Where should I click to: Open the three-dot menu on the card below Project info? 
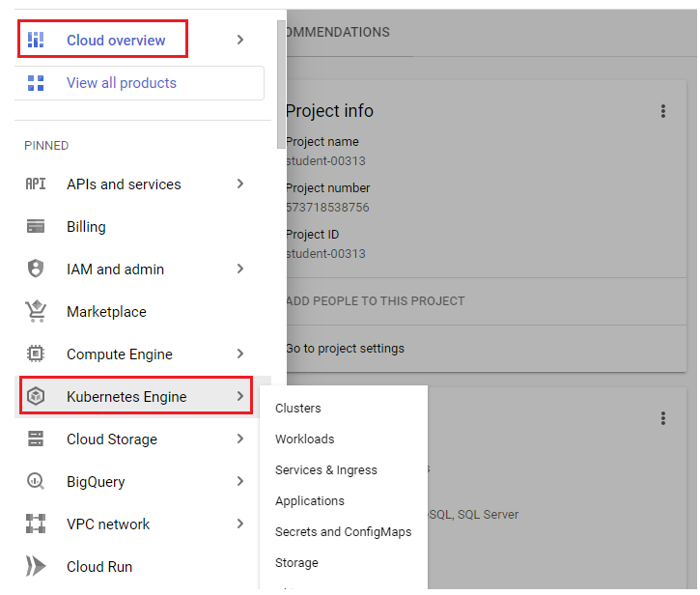663,418
